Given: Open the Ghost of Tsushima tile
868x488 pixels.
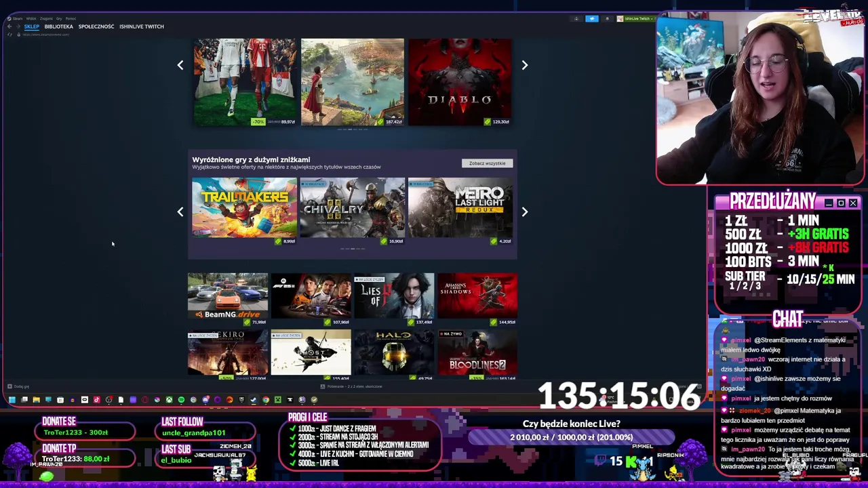Looking at the screenshot, I should pos(311,354).
